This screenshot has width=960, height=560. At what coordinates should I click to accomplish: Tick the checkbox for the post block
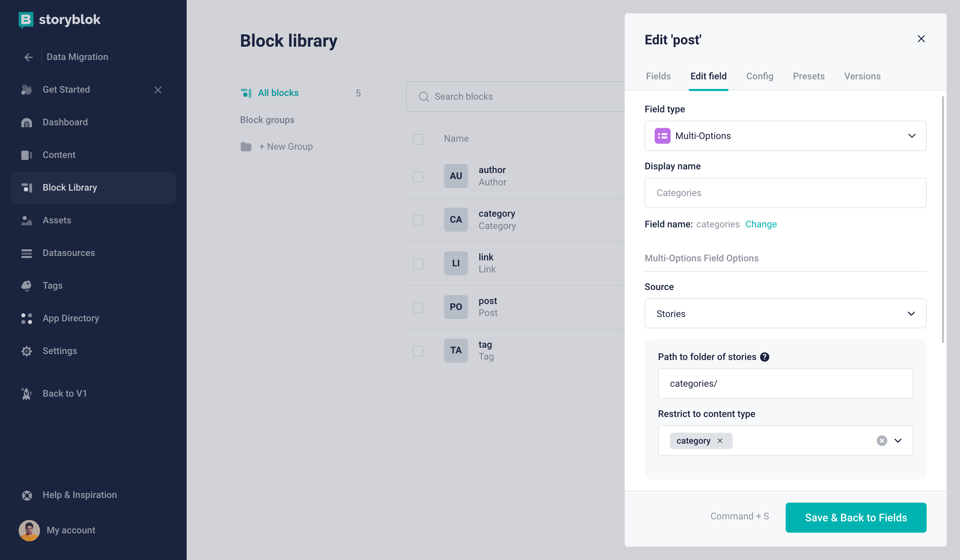418,307
